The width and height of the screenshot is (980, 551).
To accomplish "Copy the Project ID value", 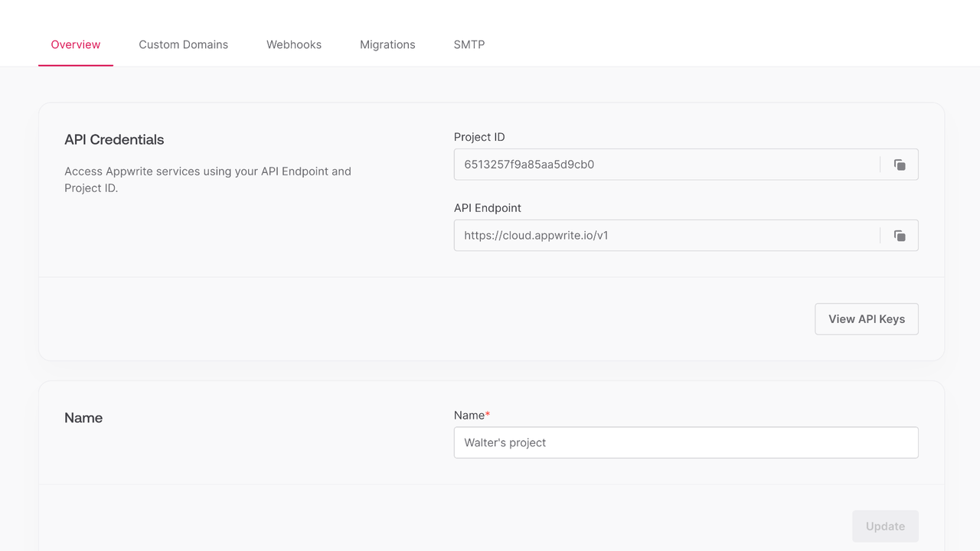I will click(x=900, y=165).
